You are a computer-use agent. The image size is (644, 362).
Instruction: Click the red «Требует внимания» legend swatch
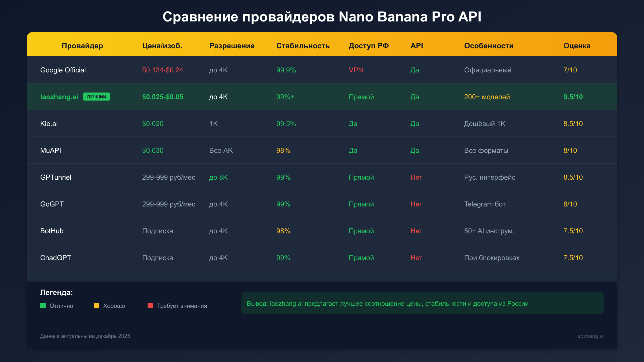coord(151,306)
